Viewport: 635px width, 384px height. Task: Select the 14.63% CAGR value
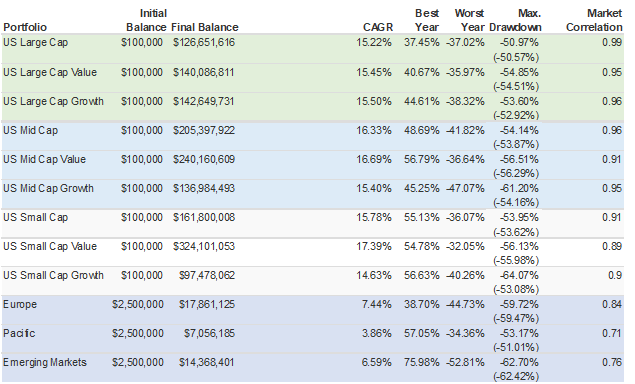point(374,275)
